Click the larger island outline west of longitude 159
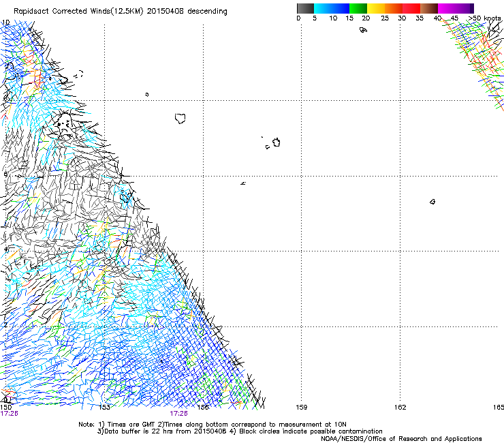Image resolution: width=504 pixels, height=443 pixels. click(x=277, y=142)
